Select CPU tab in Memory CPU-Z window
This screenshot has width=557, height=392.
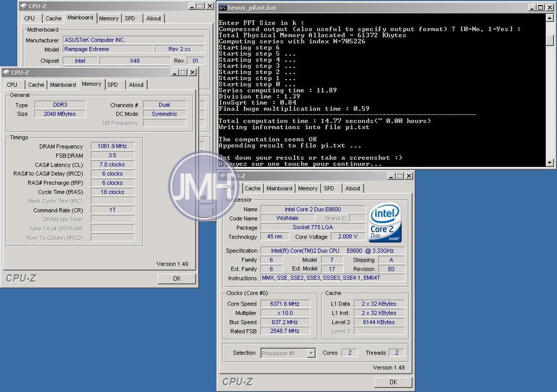[x=12, y=85]
